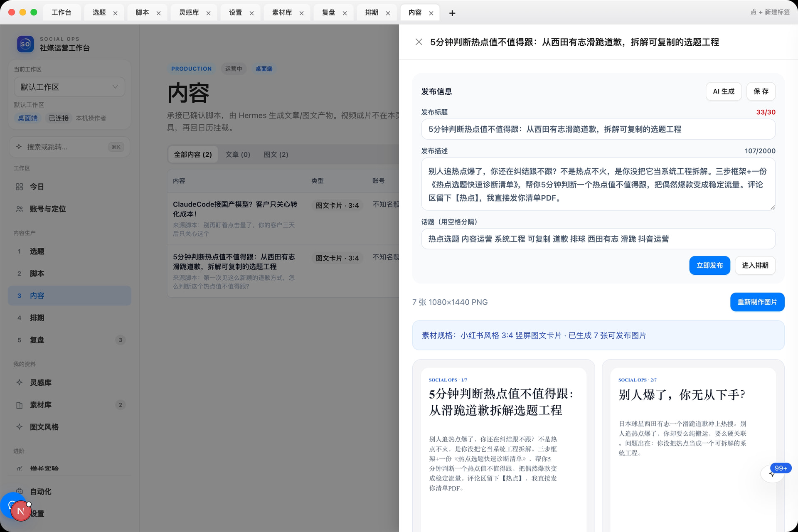Go to 今日 in sidebar
This screenshot has width=798, height=532.
[69, 187]
